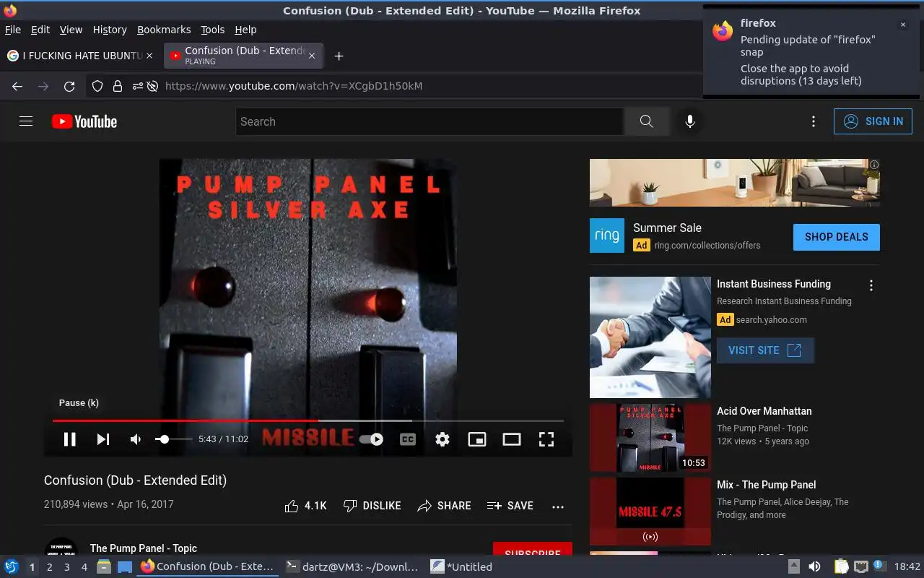Open the YouTube hamburger guide menu
The width and height of the screenshot is (924, 578).
coord(26,121)
